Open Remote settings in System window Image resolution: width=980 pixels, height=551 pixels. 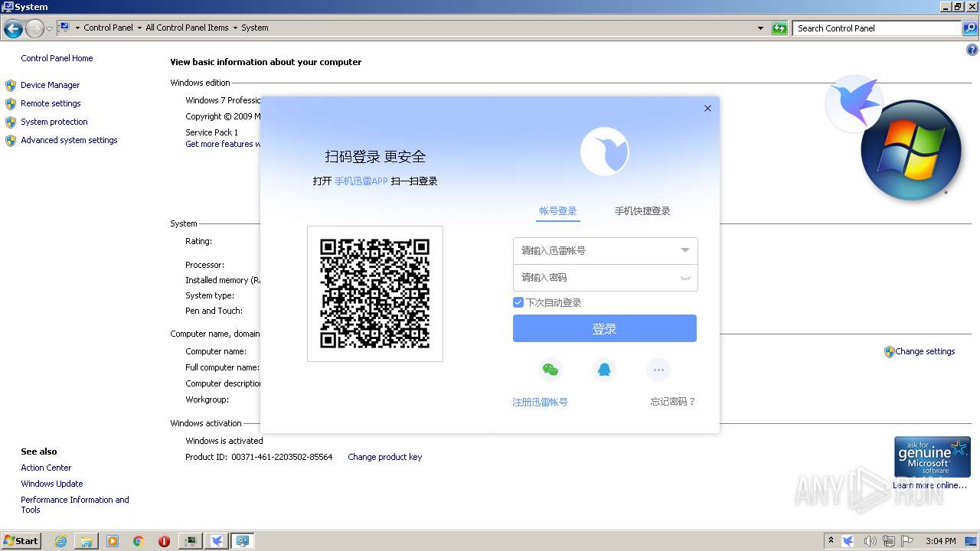click(x=51, y=103)
